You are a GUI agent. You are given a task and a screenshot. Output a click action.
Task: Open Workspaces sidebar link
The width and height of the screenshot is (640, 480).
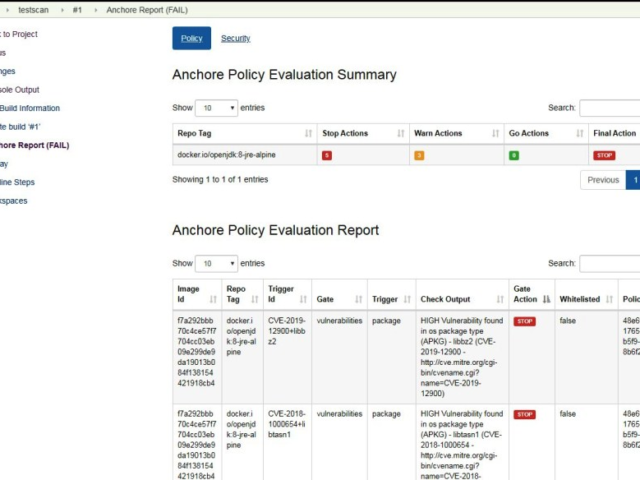pyautogui.click(x=14, y=201)
